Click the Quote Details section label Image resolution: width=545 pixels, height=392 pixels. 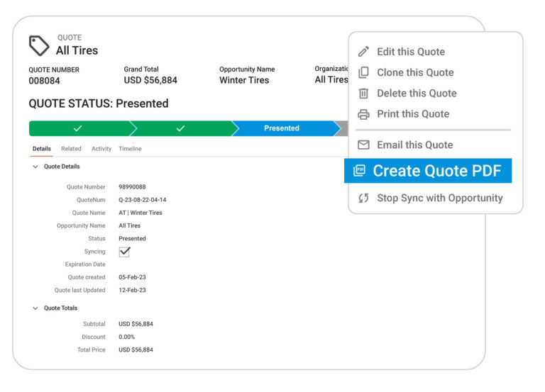click(62, 167)
